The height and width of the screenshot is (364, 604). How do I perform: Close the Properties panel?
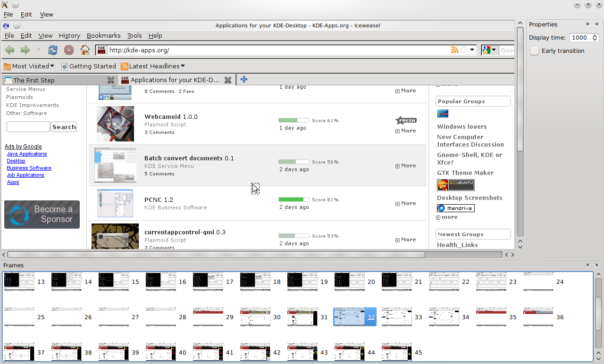click(x=597, y=24)
